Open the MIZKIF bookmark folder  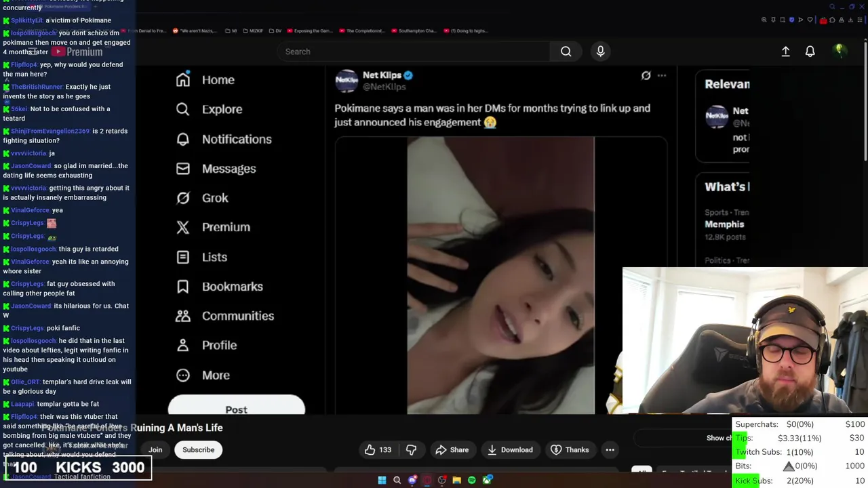253,30
